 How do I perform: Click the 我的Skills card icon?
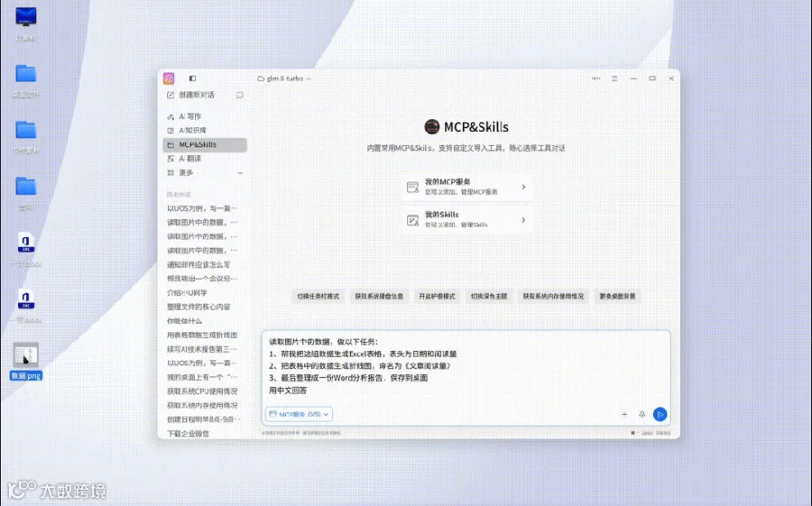[x=412, y=221]
